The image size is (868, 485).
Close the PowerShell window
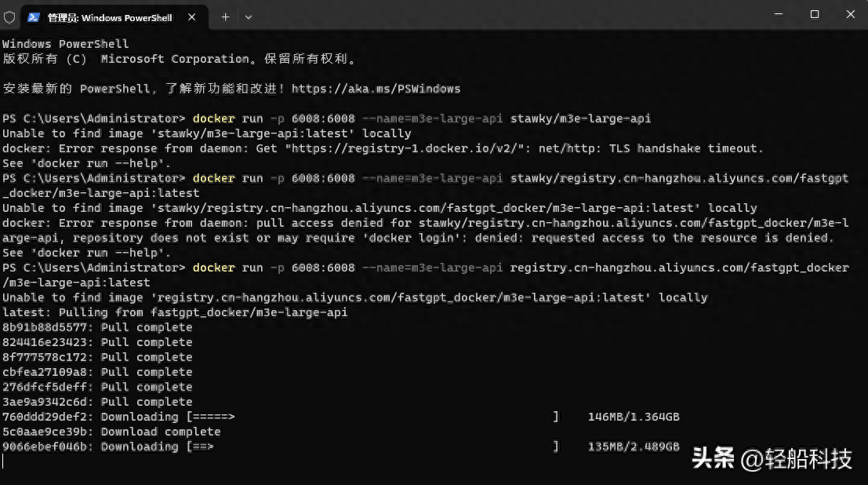coord(851,14)
